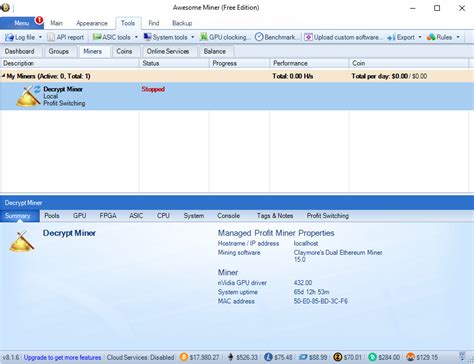The image size is (474, 364).
Task: Sort by the Status column header
Action: pos(174,63)
